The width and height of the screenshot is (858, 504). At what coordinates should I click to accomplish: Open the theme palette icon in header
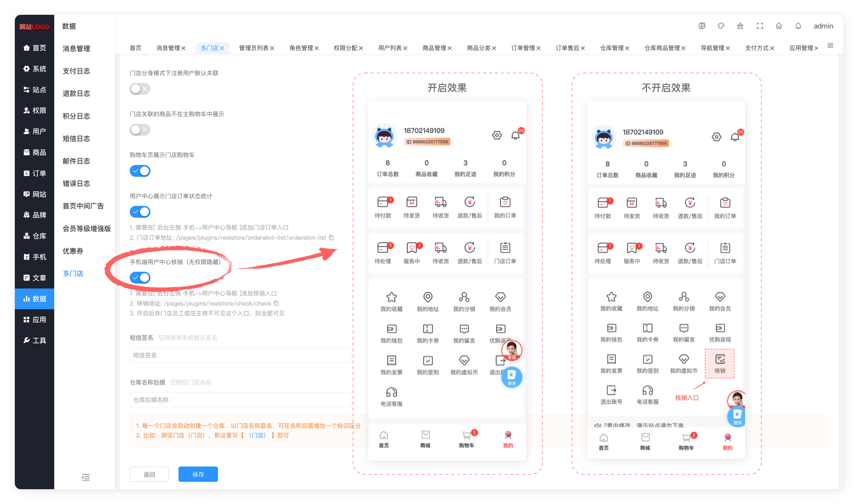pos(721,26)
